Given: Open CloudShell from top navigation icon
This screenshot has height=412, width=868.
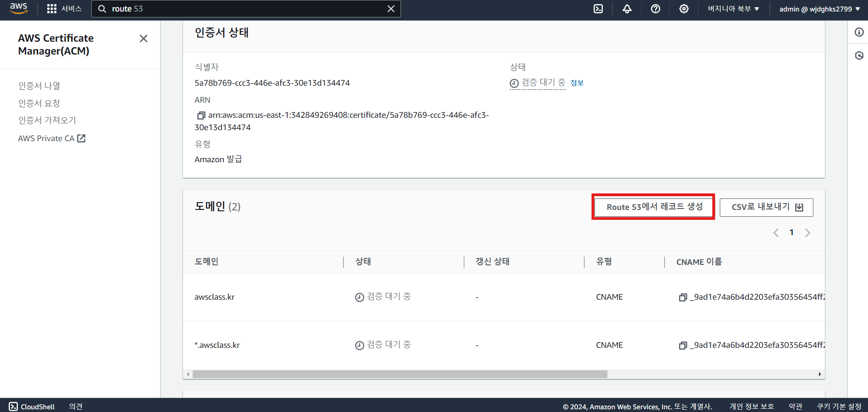Looking at the screenshot, I should pyautogui.click(x=598, y=9).
